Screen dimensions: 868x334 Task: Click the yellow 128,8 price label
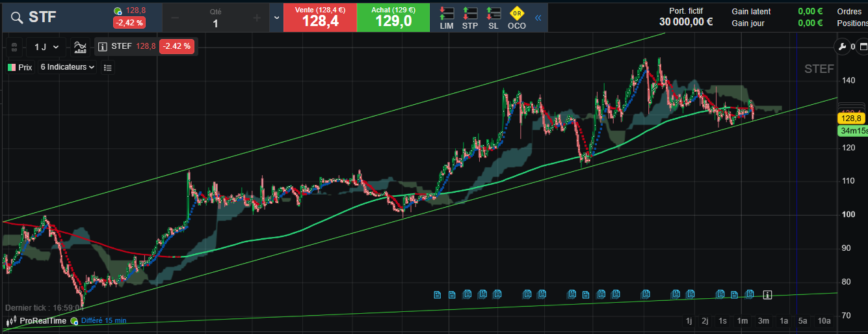pyautogui.click(x=850, y=118)
